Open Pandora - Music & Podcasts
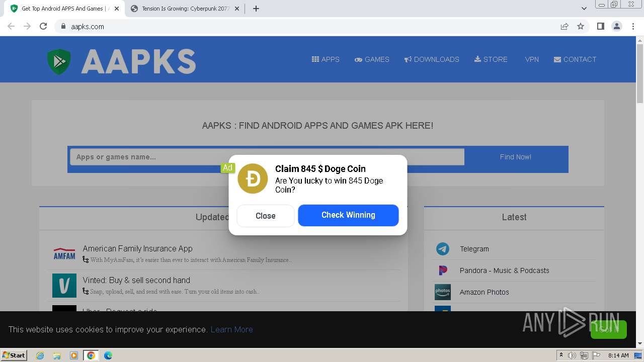This screenshot has width=644, height=362. tap(505, 270)
